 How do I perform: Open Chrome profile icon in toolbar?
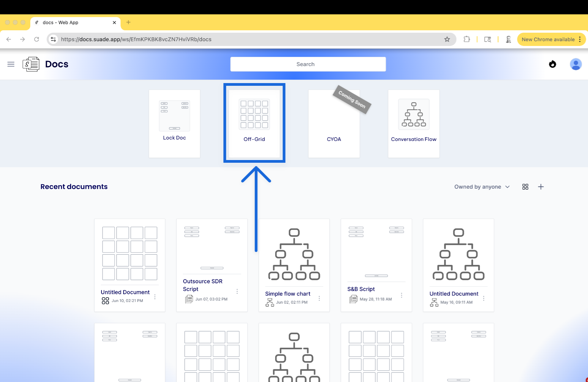pyautogui.click(x=508, y=39)
